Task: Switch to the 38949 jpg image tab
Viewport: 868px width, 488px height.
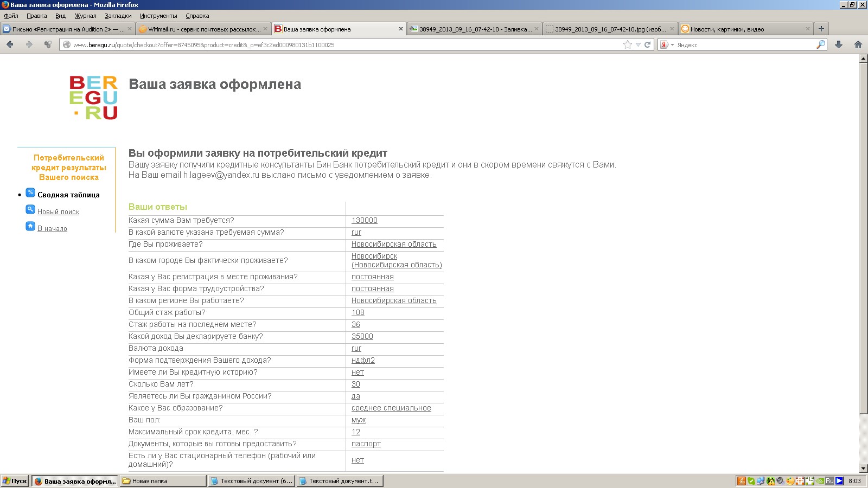Action: tap(610, 29)
